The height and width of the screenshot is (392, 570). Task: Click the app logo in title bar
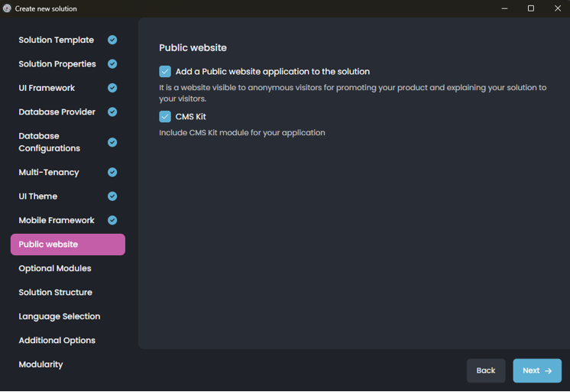click(8, 8)
